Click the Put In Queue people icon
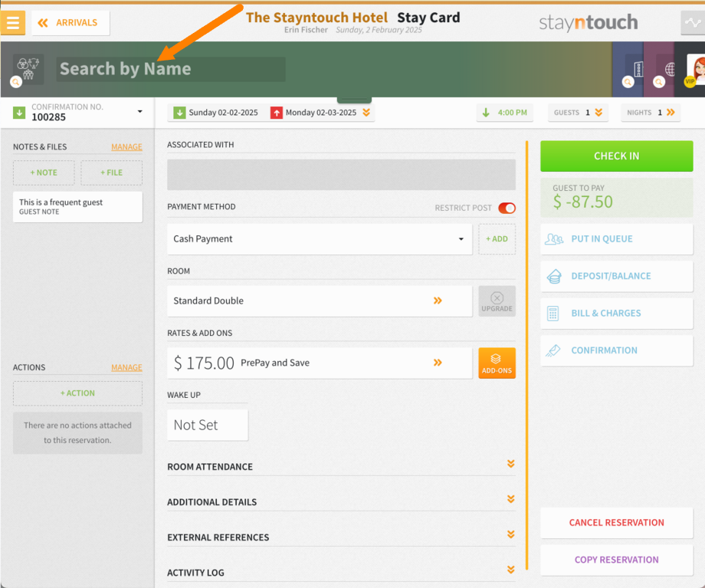Image resolution: width=705 pixels, height=588 pixels. click(x=553, y=239)
